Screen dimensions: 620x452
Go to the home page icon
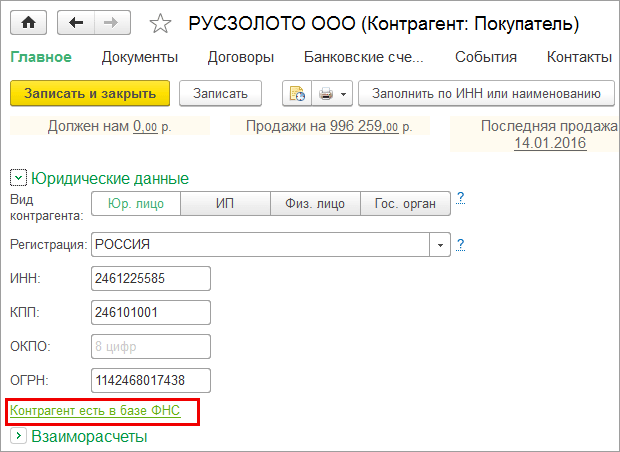[x=28, y=23]
